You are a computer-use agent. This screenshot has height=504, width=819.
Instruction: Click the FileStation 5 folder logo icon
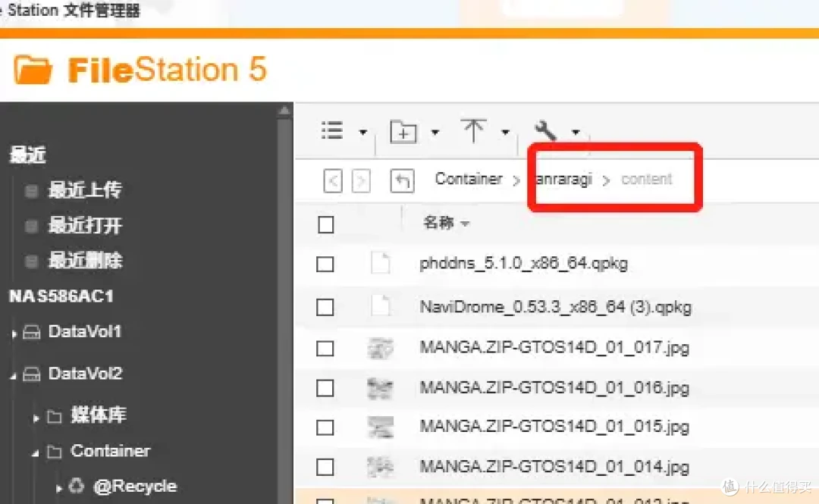(33, 70)
